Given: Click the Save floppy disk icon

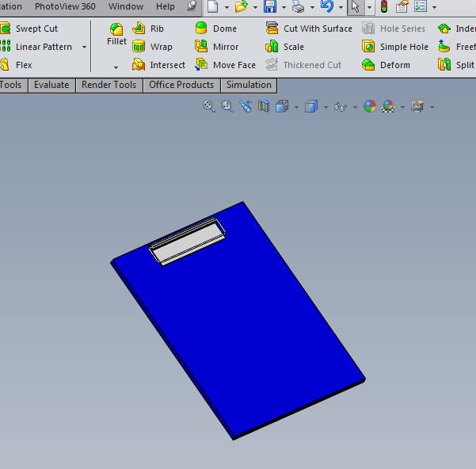Looking at the screenshot, I should click(x=270, y=6).
